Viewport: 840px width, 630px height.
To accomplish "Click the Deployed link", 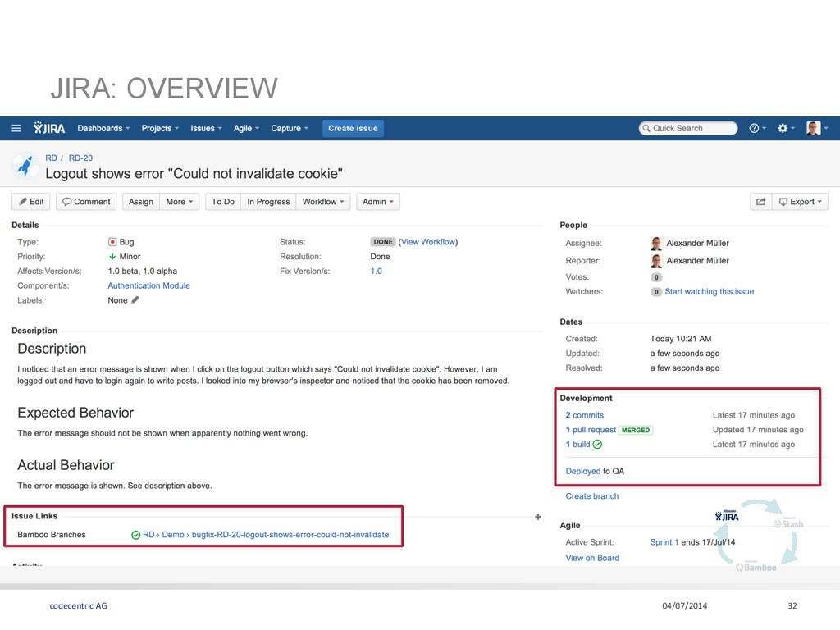I will coord(583,472).
